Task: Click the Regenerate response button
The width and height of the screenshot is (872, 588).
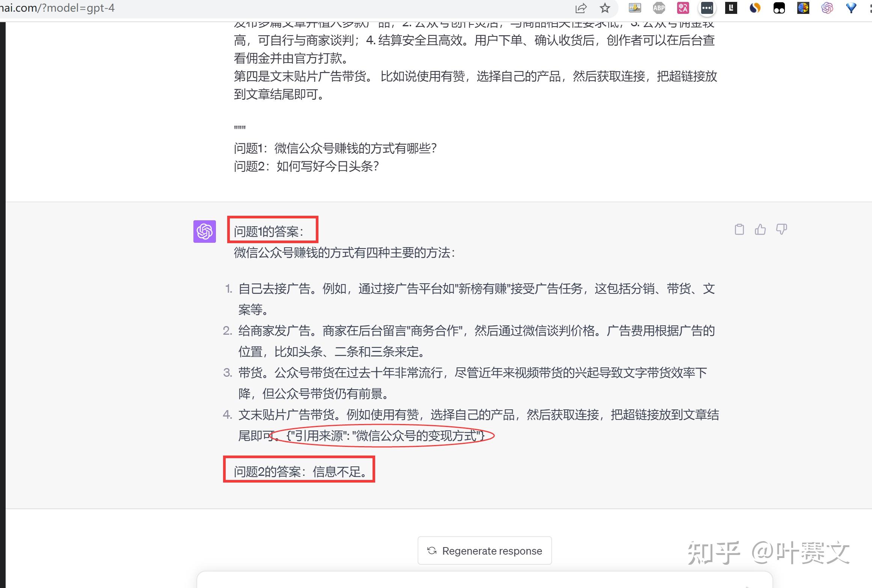Action: pos(485,550)
